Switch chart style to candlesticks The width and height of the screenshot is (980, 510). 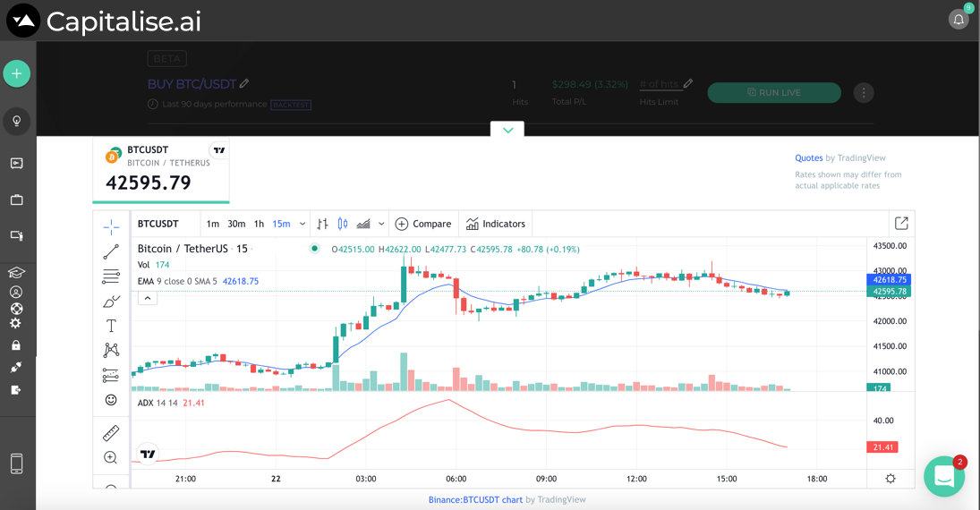click(x=343, y=224)
